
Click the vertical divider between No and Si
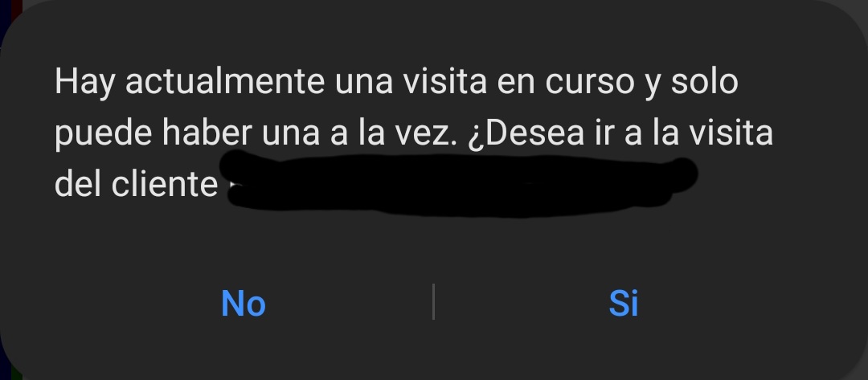tap(433, 301)
